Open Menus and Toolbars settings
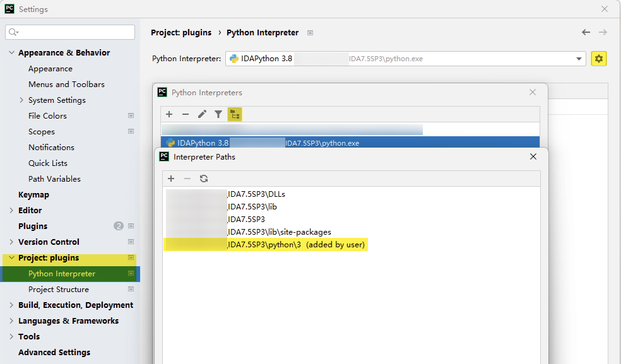Screen dimensions: 621x364 pos(66,85)
